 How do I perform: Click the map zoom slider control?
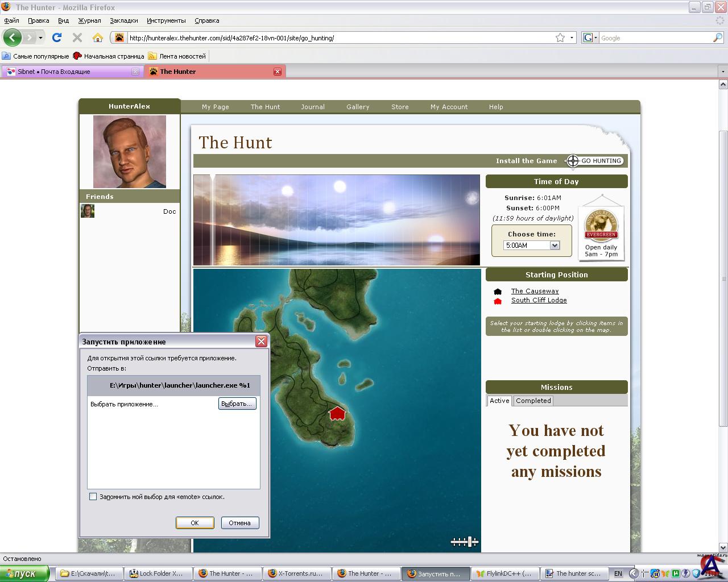(x=465, y=542)
